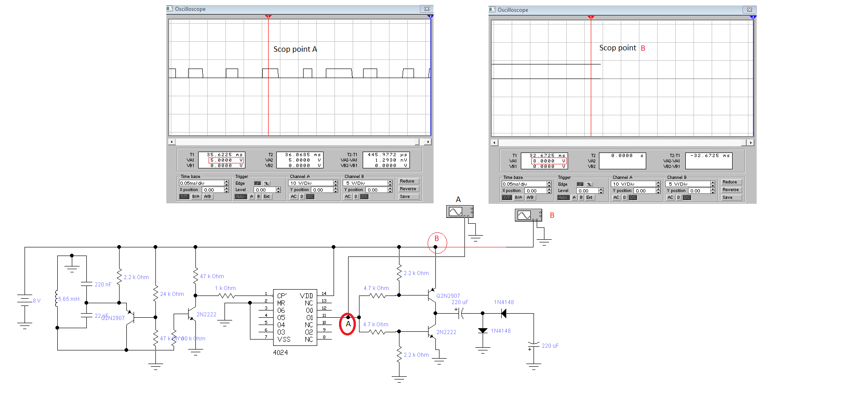Click trigger Level field in scope B window
Screen dimensions: 868x394
tap(588, 191)
